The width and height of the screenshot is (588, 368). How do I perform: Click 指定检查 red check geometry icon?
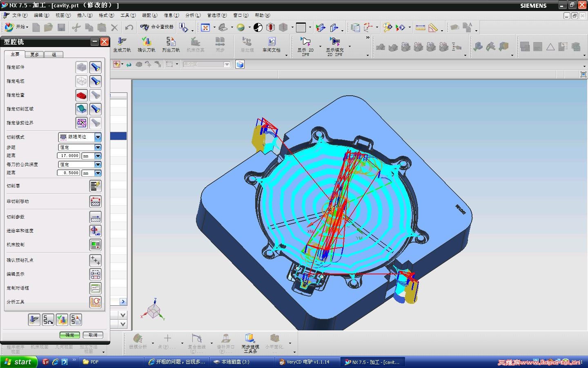pyautogui.click(x=82, y=95)
